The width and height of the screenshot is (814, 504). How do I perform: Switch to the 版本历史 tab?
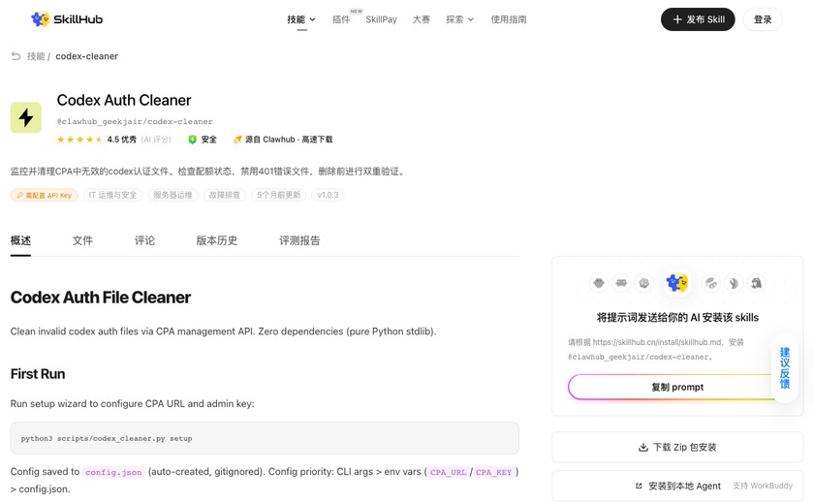[x=216, y=240]
